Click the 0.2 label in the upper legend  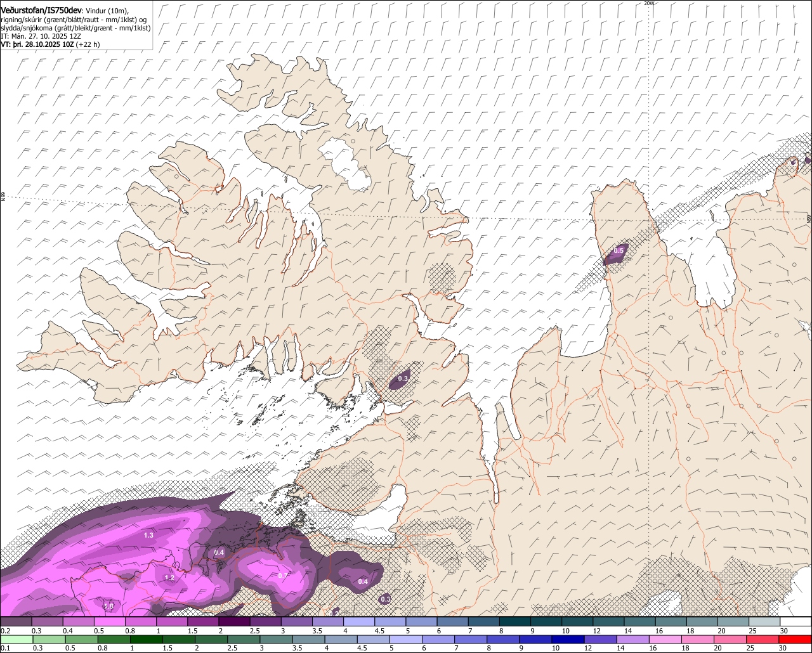point(5,631)
